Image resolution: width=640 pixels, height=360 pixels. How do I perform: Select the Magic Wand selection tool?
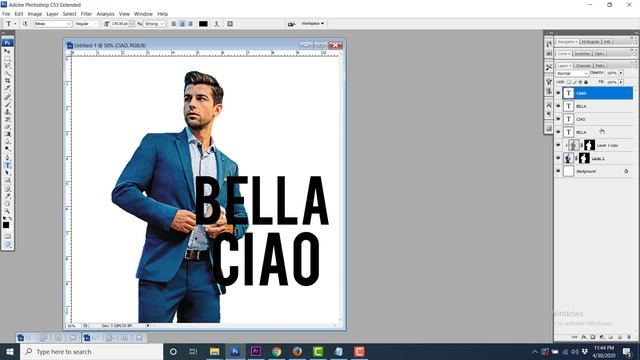[x=7, y=73]
